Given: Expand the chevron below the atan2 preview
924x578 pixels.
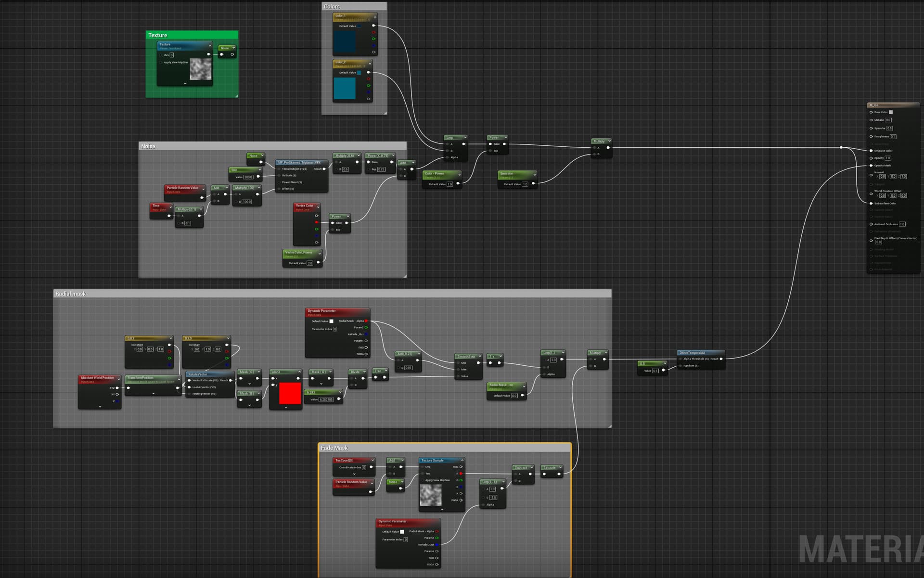Looking at the screenshot, I should pyautogui.click(x=286, y=408).
